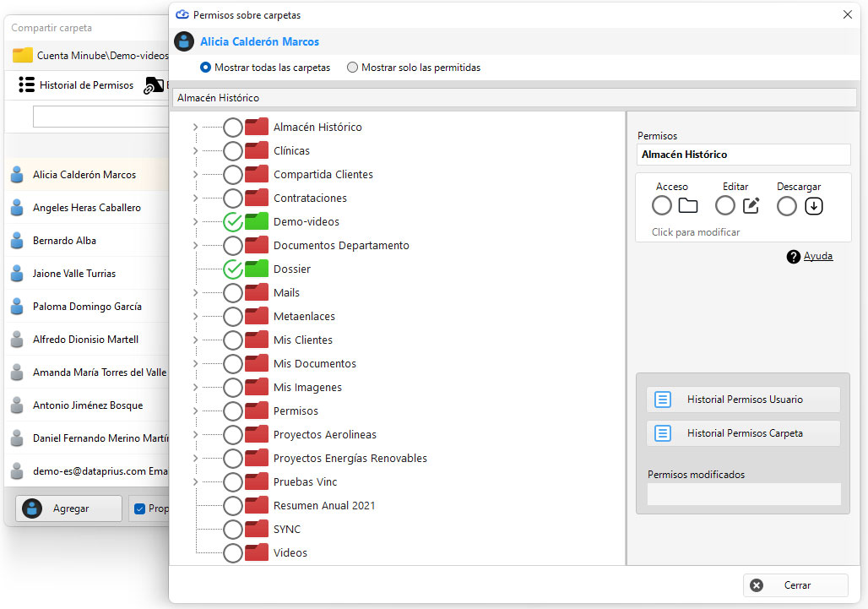The width and height of the screenshot is (868, 609).
Task: Expand the Mis Documentos tree node
Action: [195, 364]
